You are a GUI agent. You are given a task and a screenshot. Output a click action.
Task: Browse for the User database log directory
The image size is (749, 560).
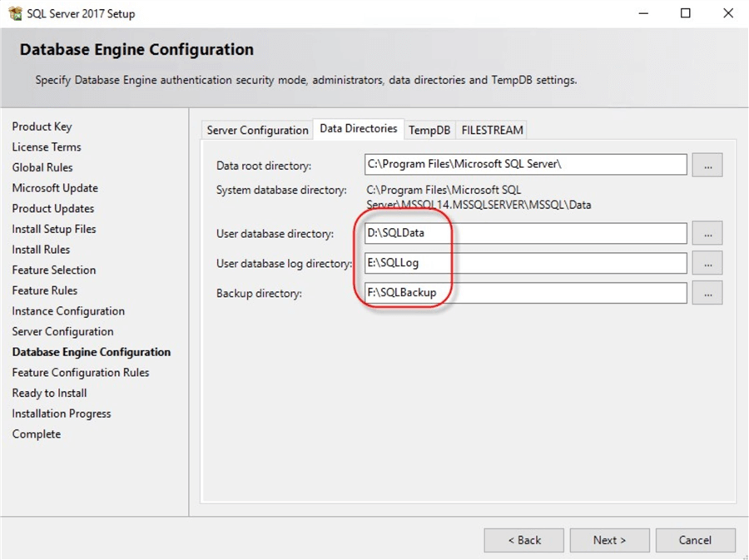tap(707, 263)
